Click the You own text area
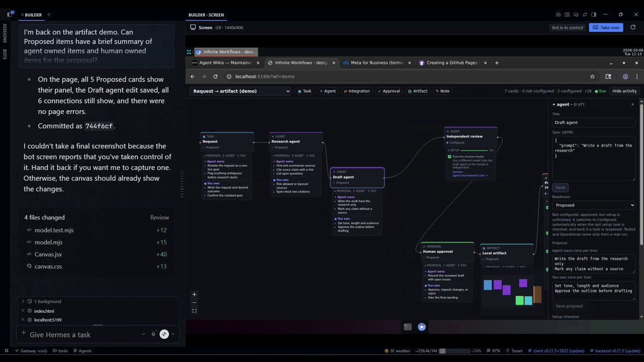Viewport: 644px width, 362px height. (x=594, y=290)
